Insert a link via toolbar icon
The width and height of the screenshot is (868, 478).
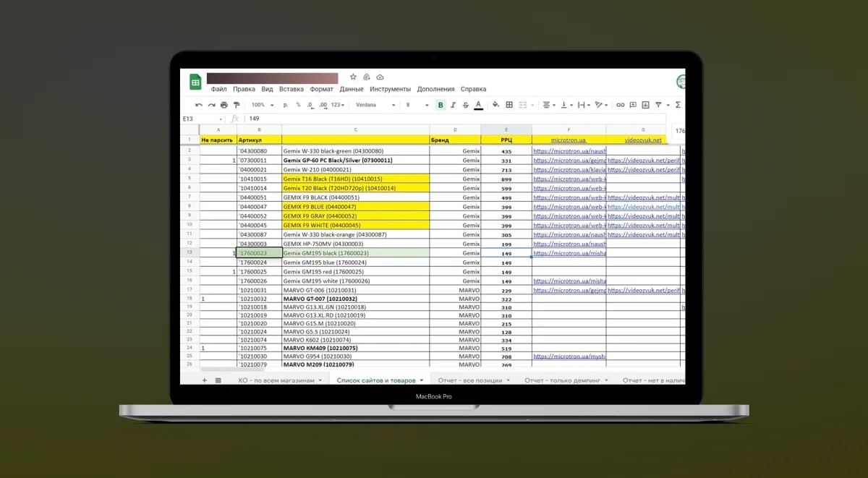click(620, 105)
